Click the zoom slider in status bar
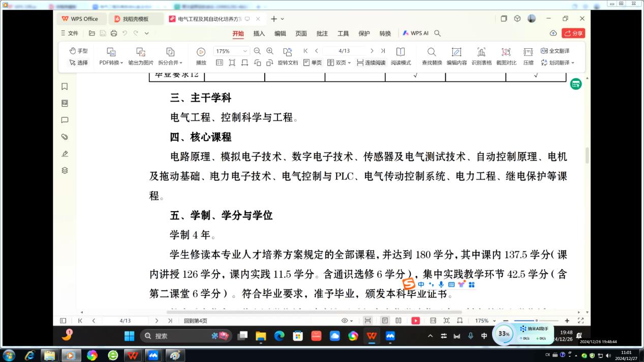Image resolution: width=644 pixels, height=362 pixels. click(536, 321)
